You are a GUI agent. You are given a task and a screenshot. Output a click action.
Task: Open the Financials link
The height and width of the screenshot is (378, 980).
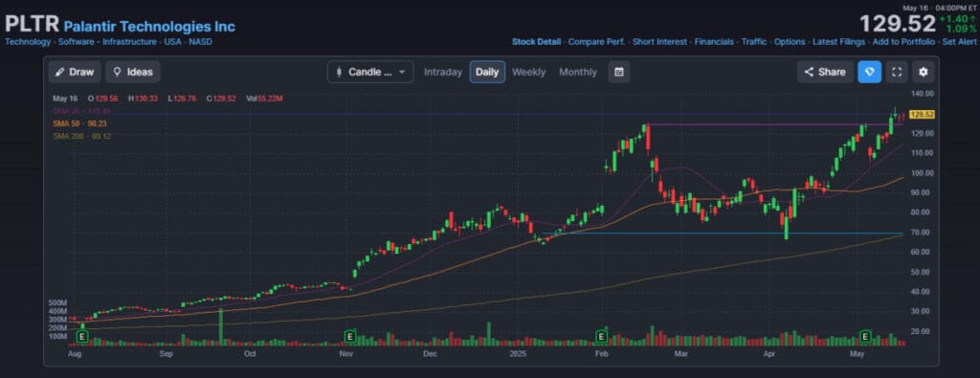(x=714, y=42)
